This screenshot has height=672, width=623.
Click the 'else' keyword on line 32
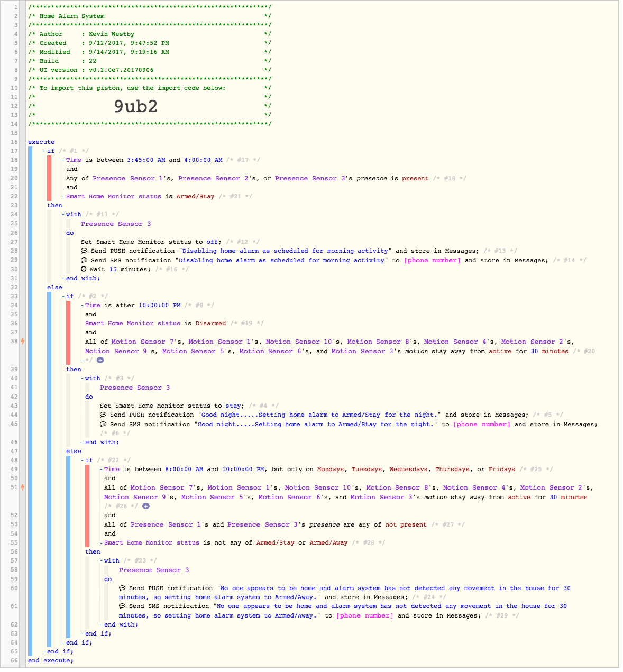54,287
